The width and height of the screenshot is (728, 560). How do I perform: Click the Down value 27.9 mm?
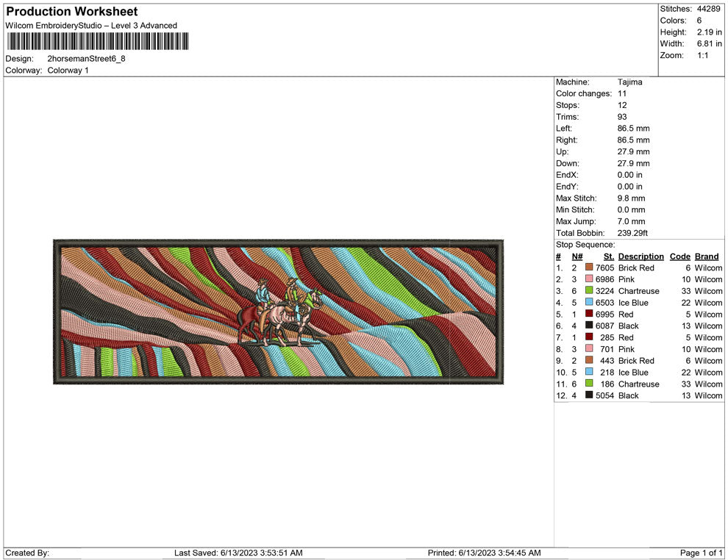pos(634,163)
